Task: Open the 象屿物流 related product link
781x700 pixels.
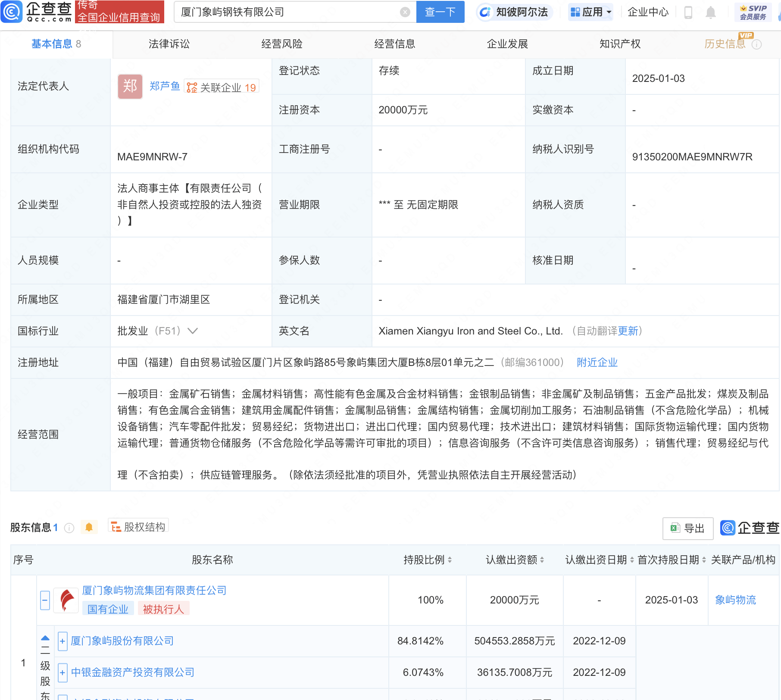Action: [735, 600]
